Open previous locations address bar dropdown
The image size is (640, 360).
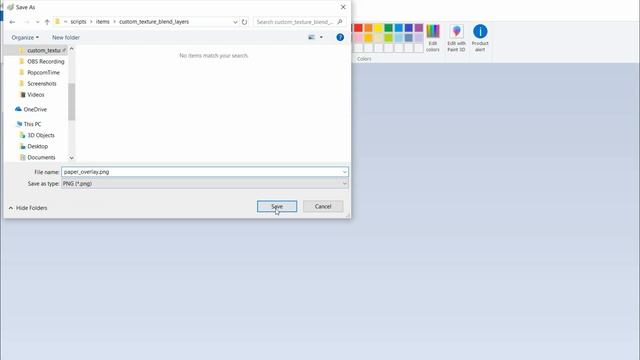coord(235,22)
